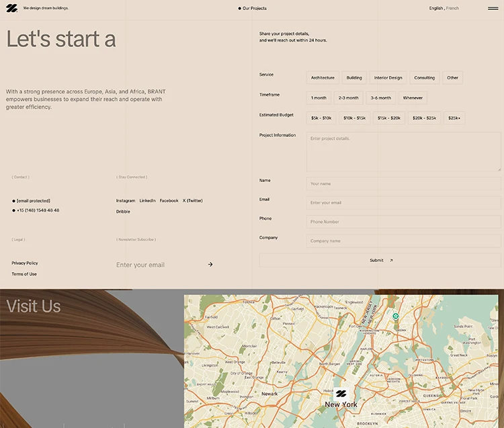The width and height of the screenshot is (504, 428).
Task: Open the hamburger menu
Action: click(493, 8)
